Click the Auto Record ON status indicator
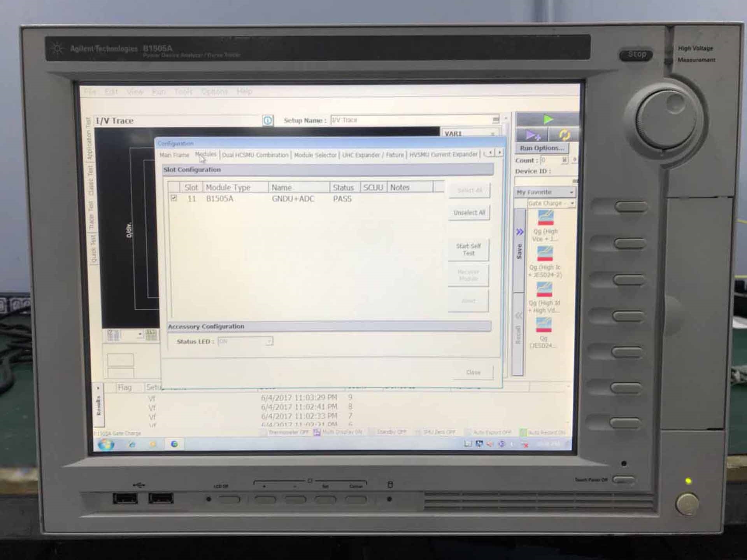 (x=542, y=432)
